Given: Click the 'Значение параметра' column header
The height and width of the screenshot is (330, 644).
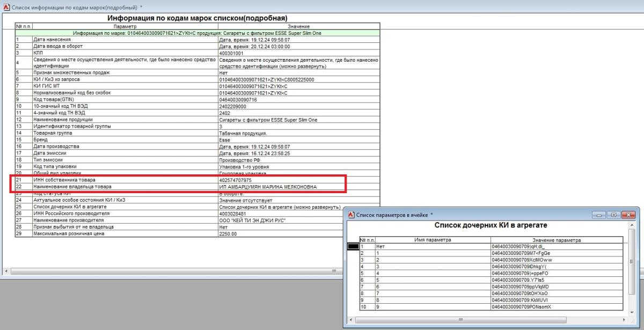Looking at the screenshot, I should point(556,240).
